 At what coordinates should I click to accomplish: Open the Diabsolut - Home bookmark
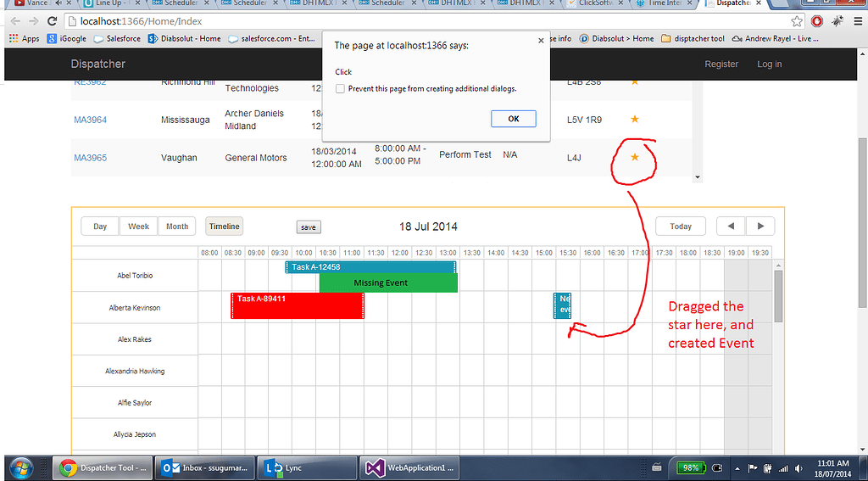[184, 39]
